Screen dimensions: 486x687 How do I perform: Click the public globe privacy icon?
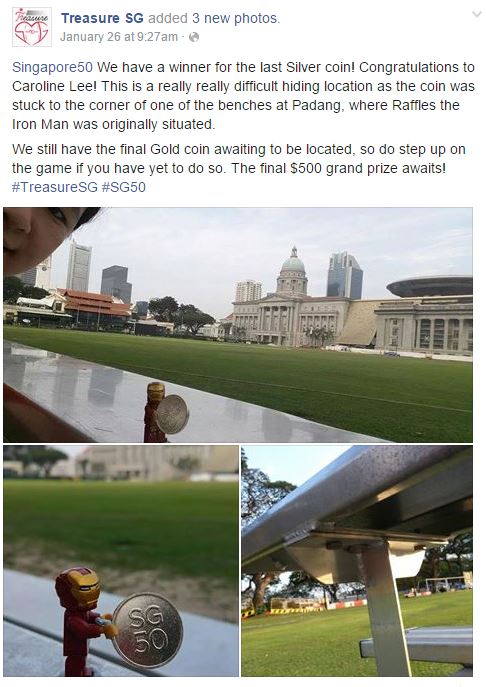tap(193, 38)
